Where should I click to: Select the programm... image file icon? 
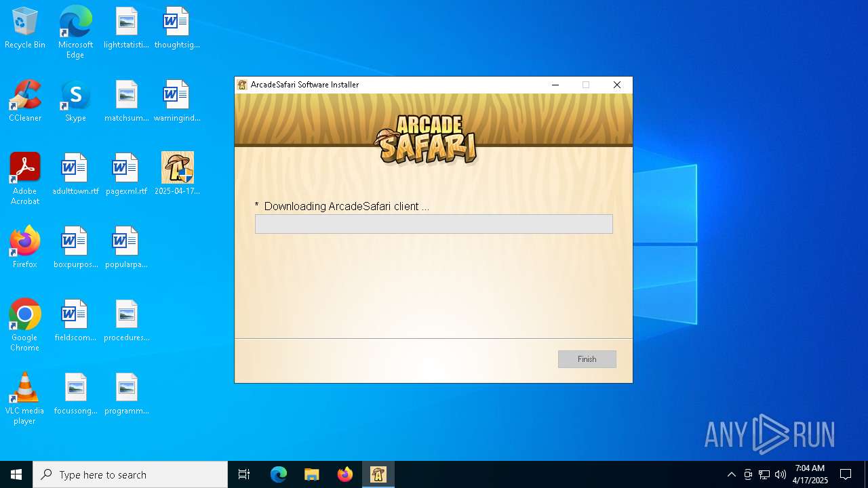[x=126, y=394]
